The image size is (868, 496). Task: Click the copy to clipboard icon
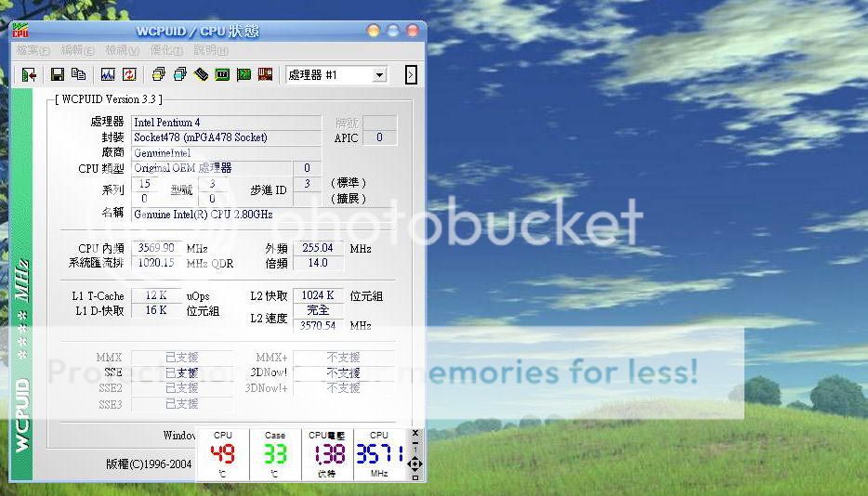pos(78,74)
